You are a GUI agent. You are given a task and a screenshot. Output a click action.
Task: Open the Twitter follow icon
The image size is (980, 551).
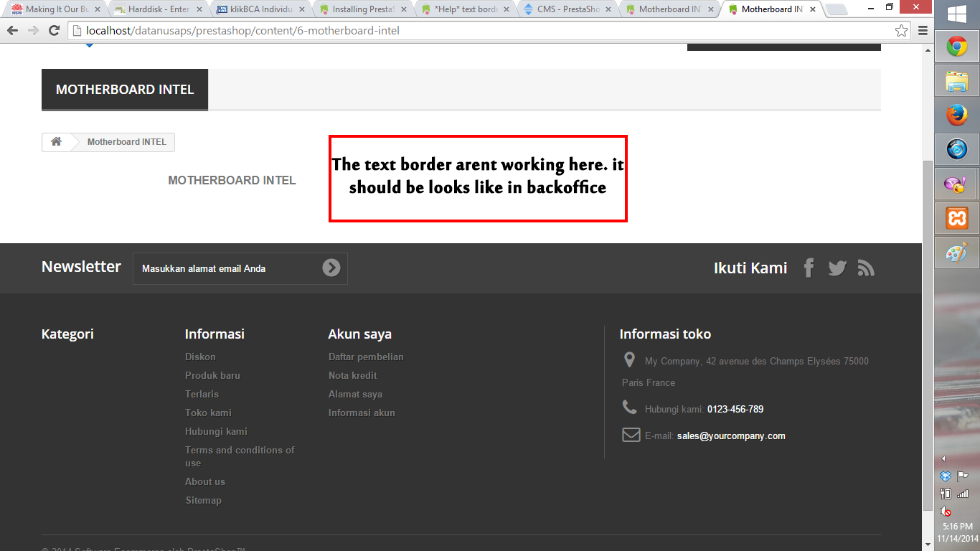[837, 268]
